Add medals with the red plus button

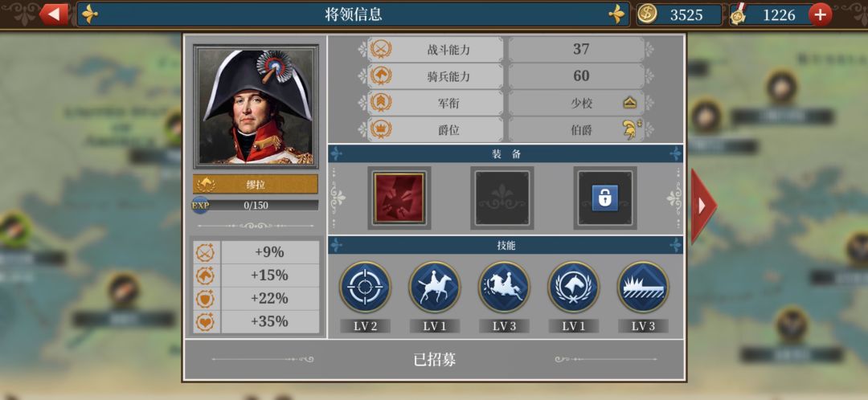[820, 15]
